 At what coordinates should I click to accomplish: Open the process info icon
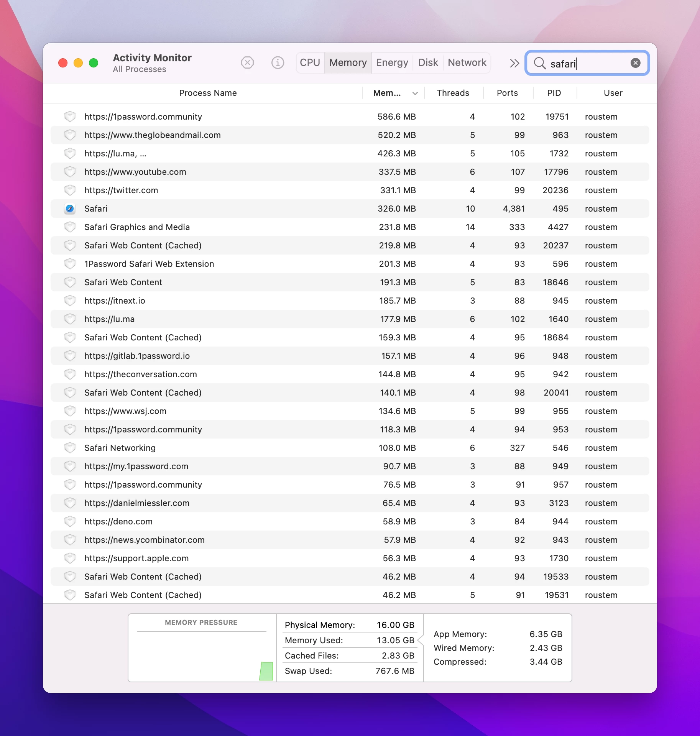pos(278,62)
